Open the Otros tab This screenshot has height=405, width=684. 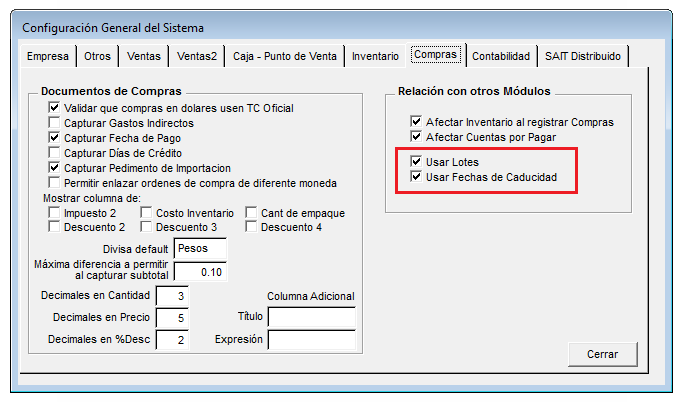(97, 56)
